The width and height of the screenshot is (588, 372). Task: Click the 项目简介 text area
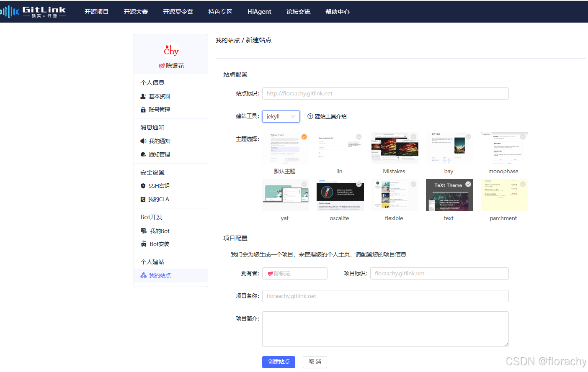pyautogui.click(x=385, y=329)
